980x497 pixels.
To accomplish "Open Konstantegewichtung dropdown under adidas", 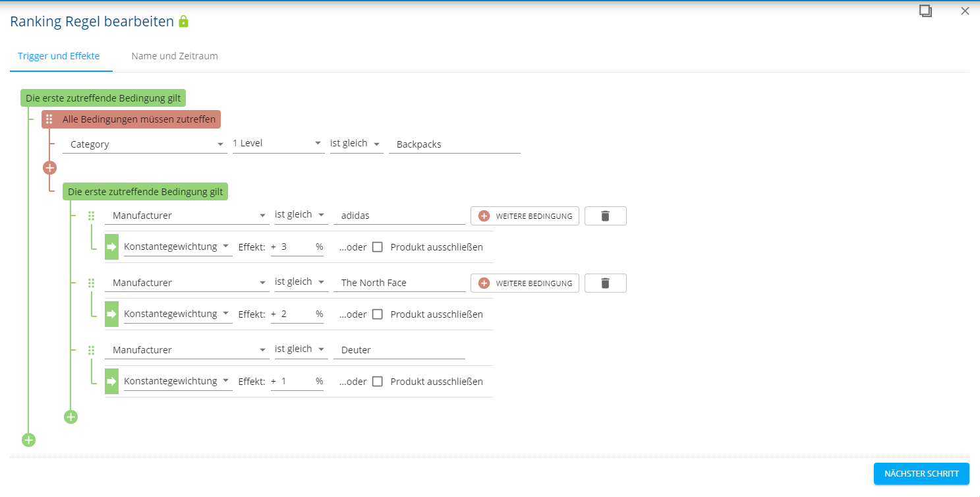I will (x=178, y=247).
